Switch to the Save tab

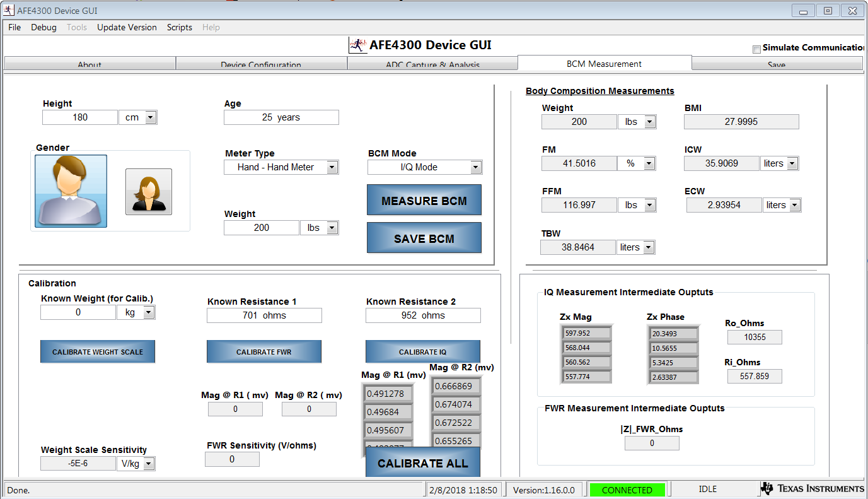777,64
